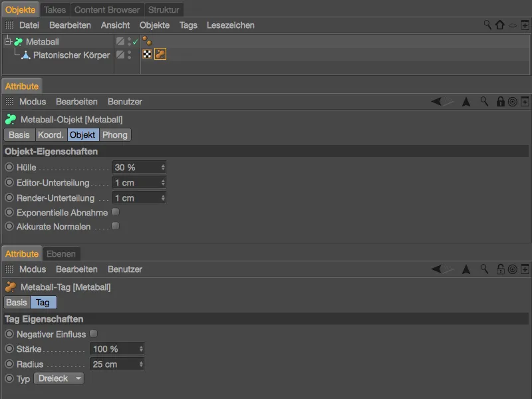
Task: Collapse the Metaball object hierarchy
Action: tap(8, 42)
